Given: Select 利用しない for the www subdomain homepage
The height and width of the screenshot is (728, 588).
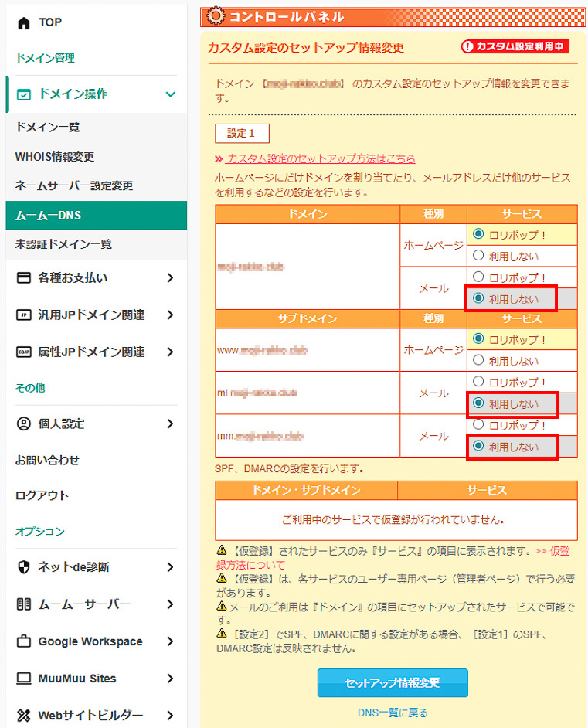Looking at the screenshot, I should click(478, 360).
